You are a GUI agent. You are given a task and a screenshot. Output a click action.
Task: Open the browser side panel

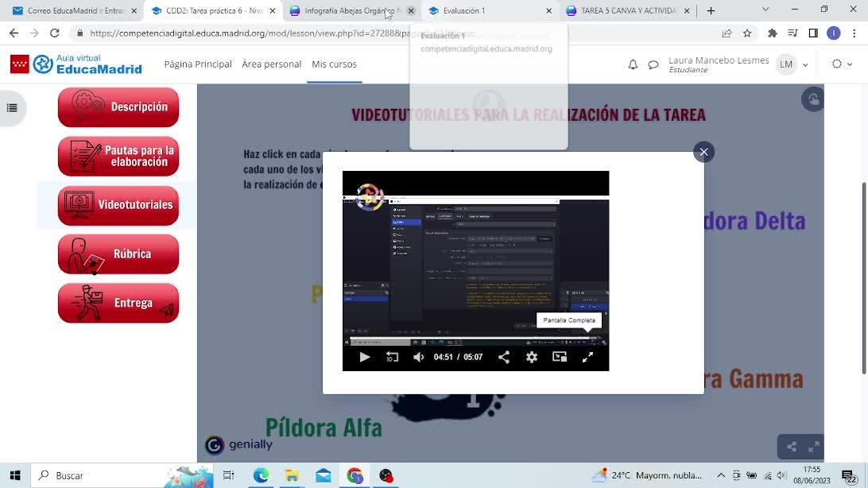pyautogui.click(x=813, y=33)
